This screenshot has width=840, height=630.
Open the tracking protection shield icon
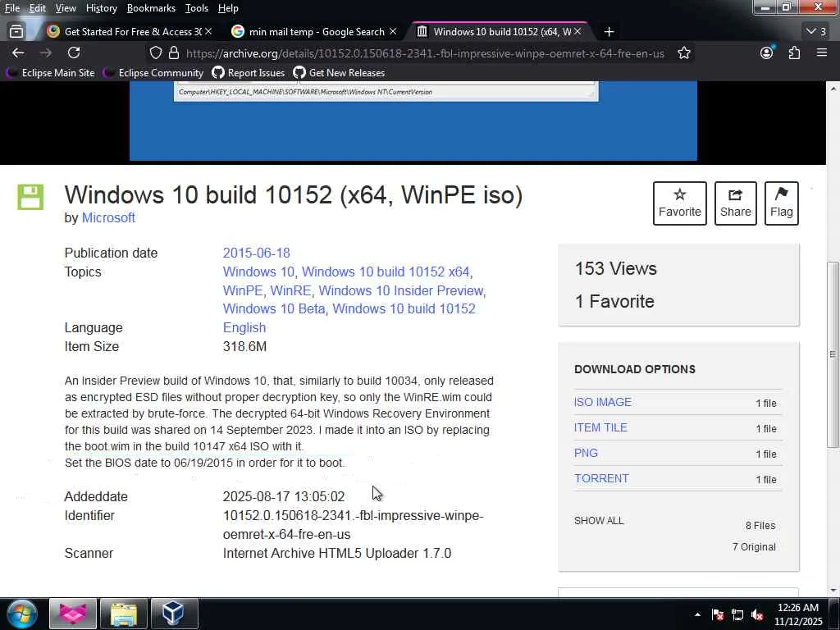pos(155,53)
